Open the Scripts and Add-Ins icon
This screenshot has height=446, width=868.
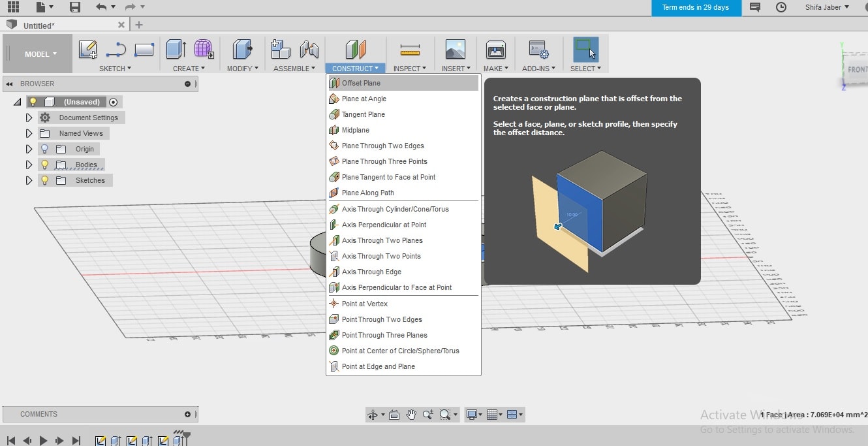pos(538,50)
